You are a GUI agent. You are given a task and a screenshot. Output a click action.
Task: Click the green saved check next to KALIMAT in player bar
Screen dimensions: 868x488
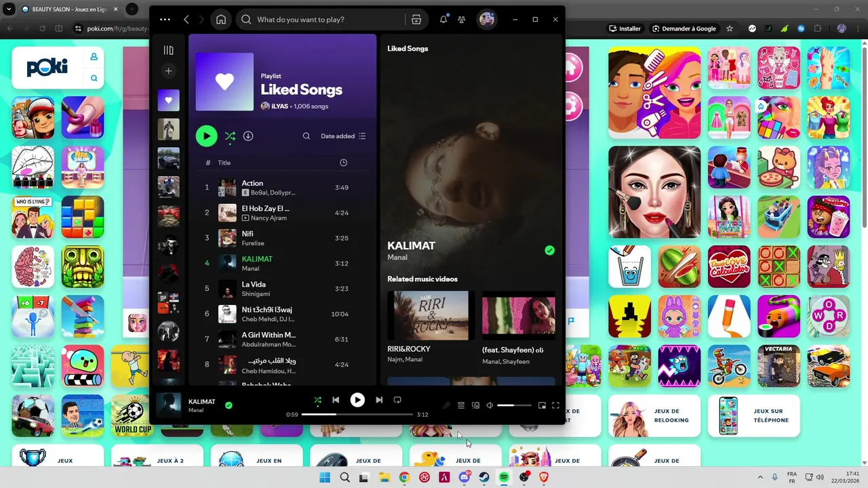pos(229,405)
